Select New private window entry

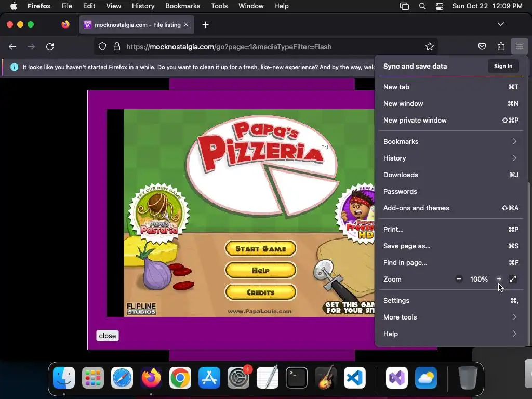[x=450, y=120]
